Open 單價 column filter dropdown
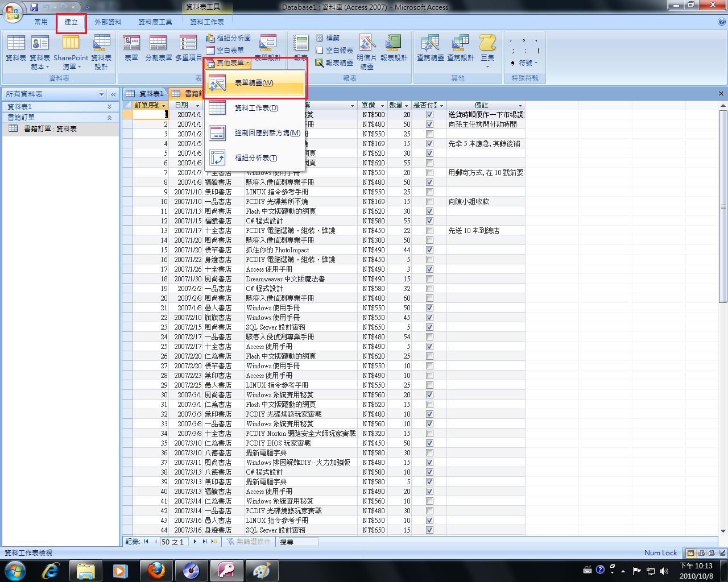728x582 pixels. pyautogui.click(x=383, y=105)
